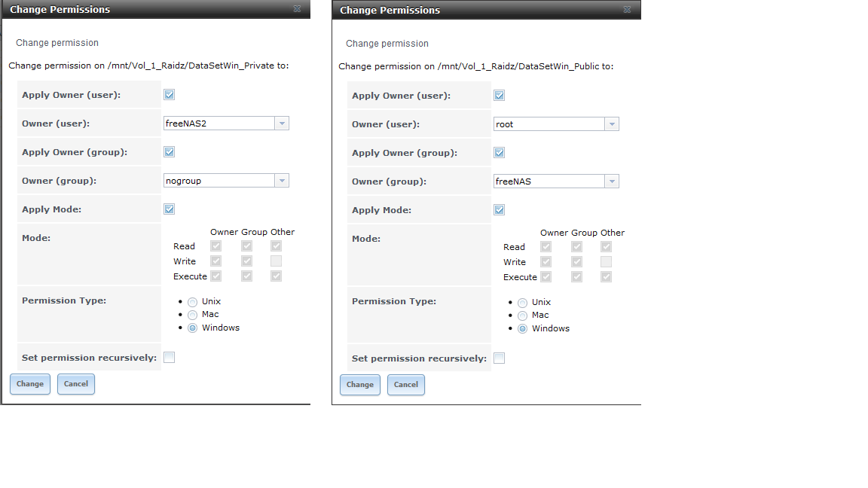Click the /mnt/Vol_1_Raidz/DataSetWin_Private path text
Viewport: 868px width, 488px height.
pos(191,66)
